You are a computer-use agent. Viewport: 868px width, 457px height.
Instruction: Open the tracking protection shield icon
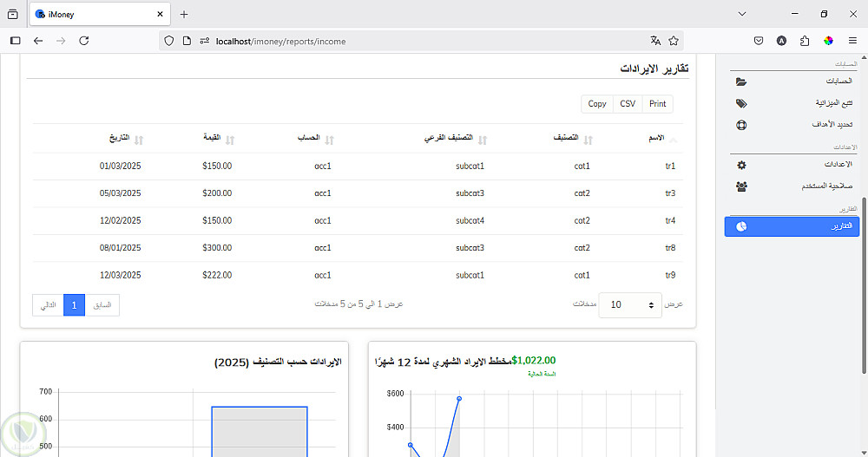tap(169, 41)
